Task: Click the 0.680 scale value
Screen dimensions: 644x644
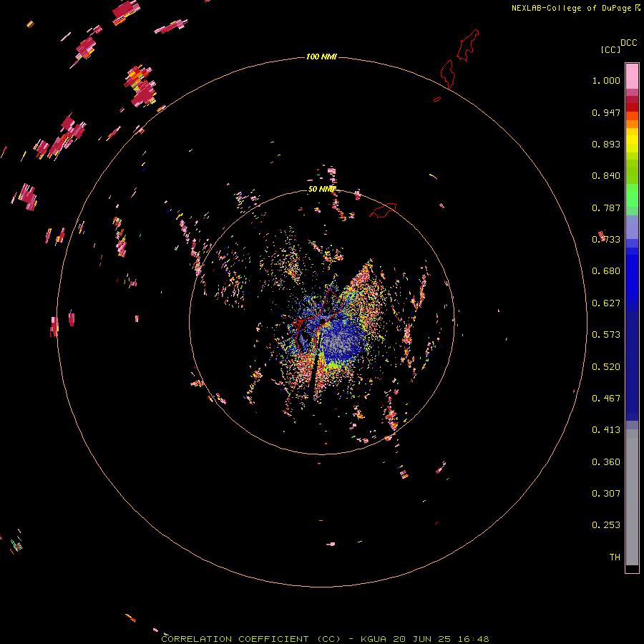Action: click(x=606, y=271)
